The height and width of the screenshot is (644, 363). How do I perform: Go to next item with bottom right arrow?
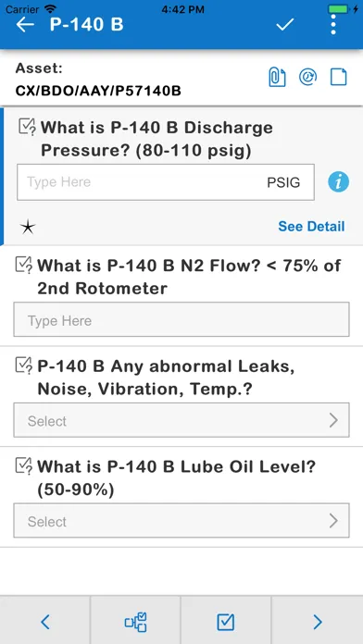click(318, 622)
